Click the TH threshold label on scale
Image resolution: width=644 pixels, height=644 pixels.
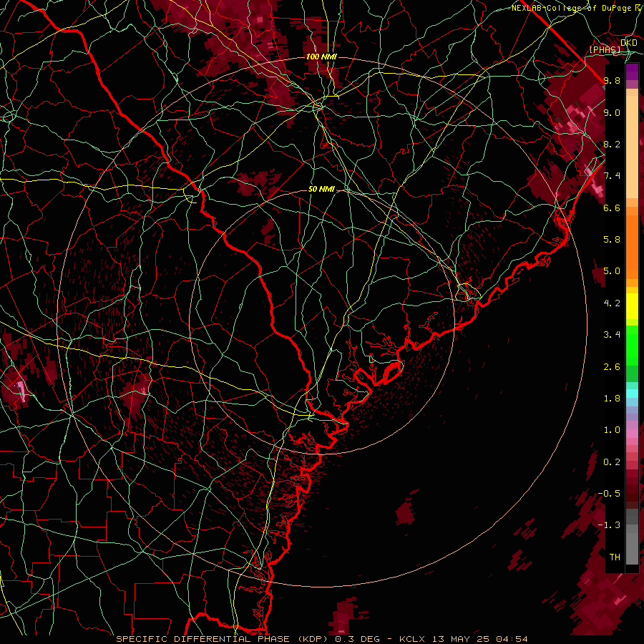615,557
